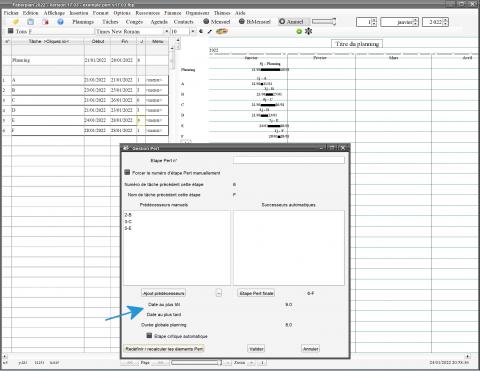Click the black snowflake icon
The image size is (480, 371).
point(309,31)
